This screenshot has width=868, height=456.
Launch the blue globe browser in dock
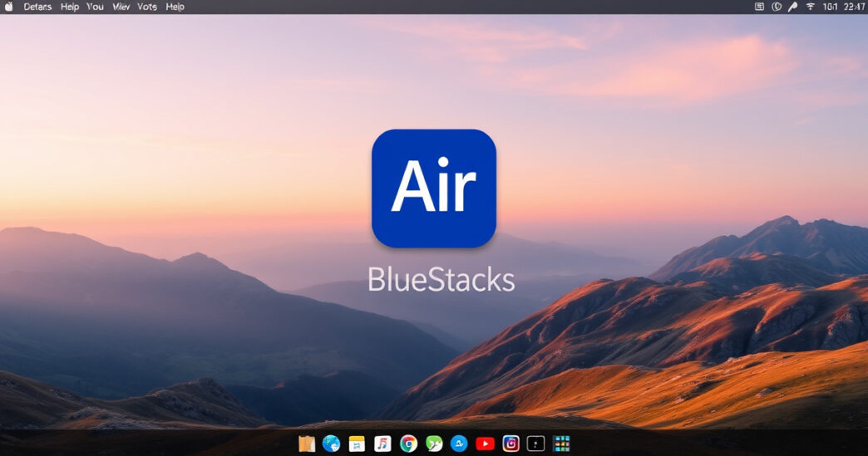(x=331, y=444)
